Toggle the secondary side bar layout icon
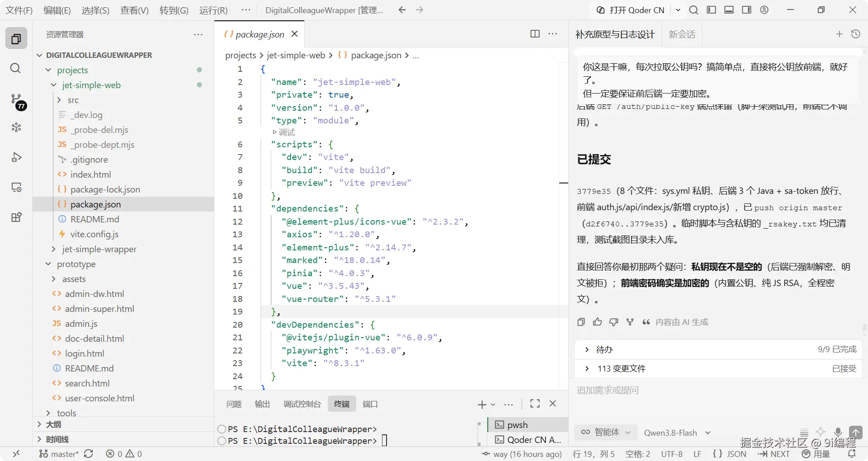 click(x=747, y=10)
